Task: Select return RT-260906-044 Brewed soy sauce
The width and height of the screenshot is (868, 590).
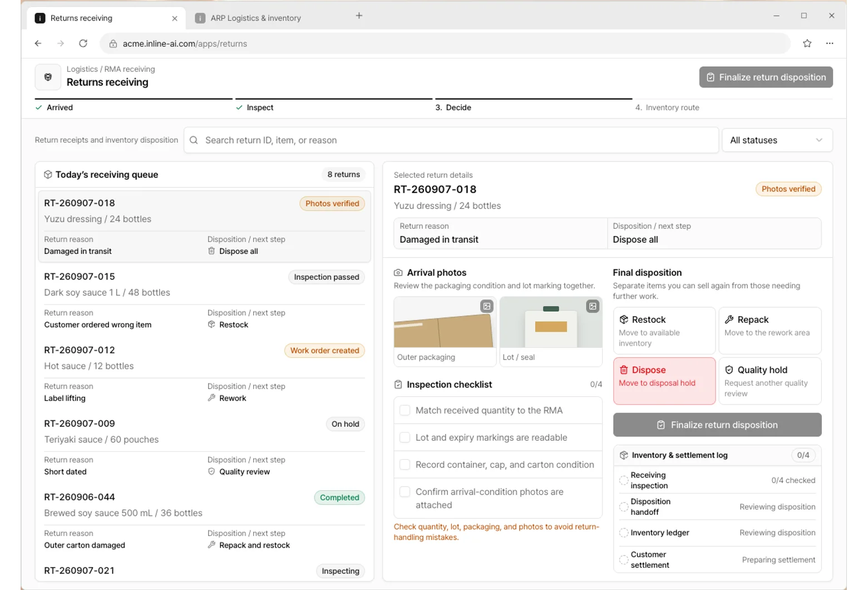Action: 205,521
